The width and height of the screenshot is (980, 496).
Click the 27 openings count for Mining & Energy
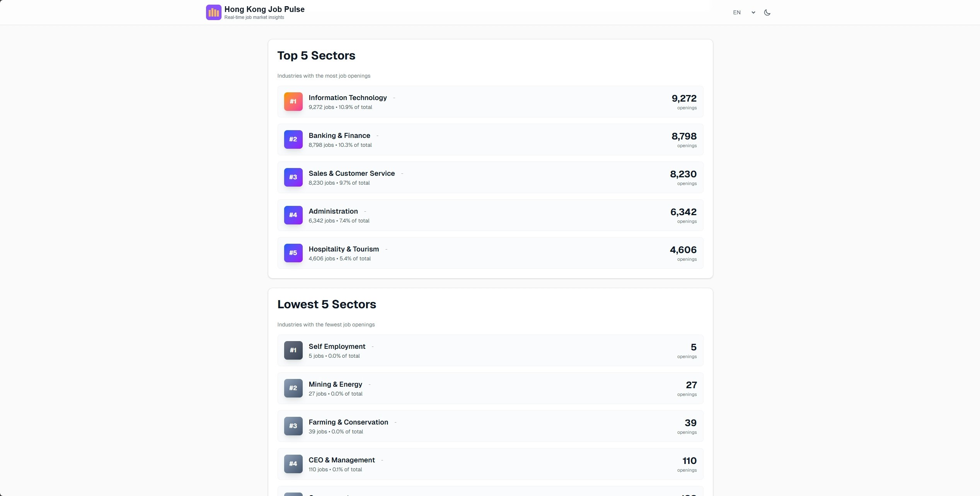pyautogui.click(x=691, y=385)
